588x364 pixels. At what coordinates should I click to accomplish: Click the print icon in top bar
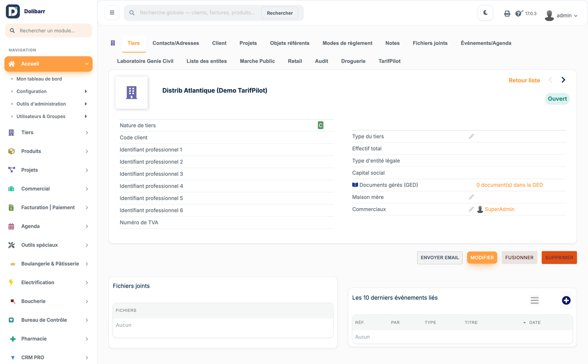point(507,14)
